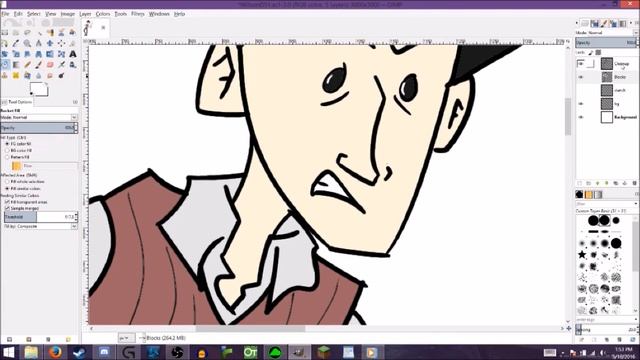Open the Edit menu
This screenshot has width=640, height=360.
(18, 14)
